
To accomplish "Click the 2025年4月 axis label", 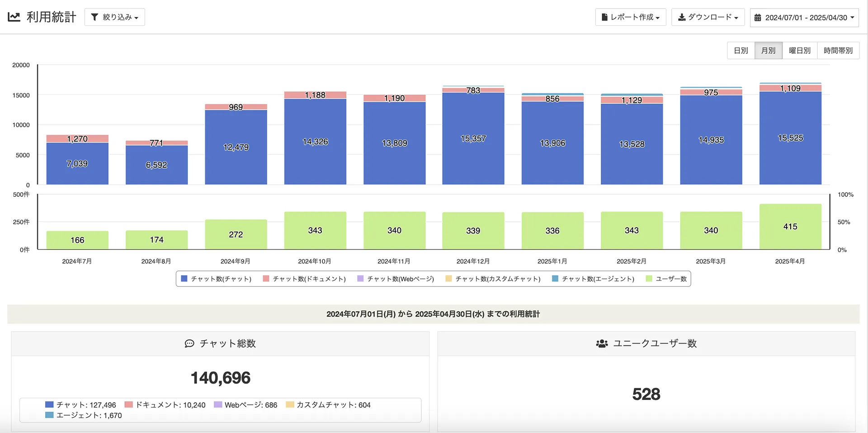I will pos(790,262).
